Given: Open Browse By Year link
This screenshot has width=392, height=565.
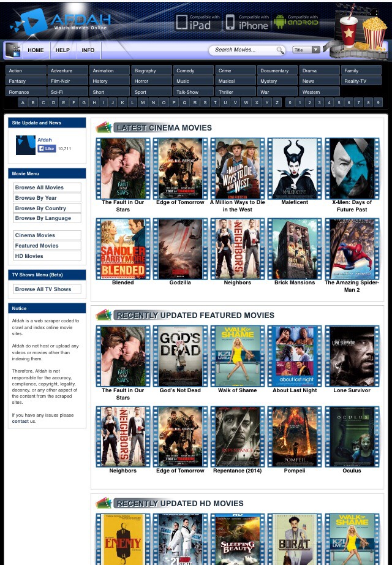Looking at the screenshot, I should click(x=47, y=198).
